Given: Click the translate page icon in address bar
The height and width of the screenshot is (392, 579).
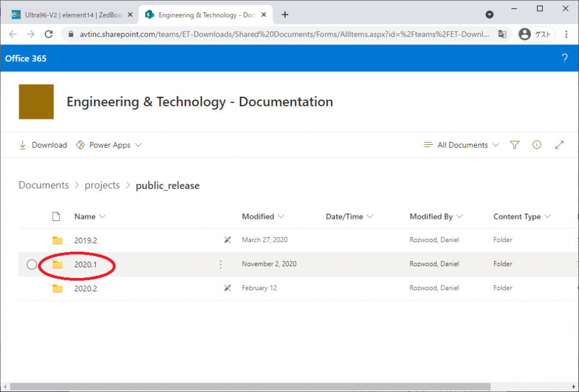Looking at the screenshot, I should (x=502, y=34).
